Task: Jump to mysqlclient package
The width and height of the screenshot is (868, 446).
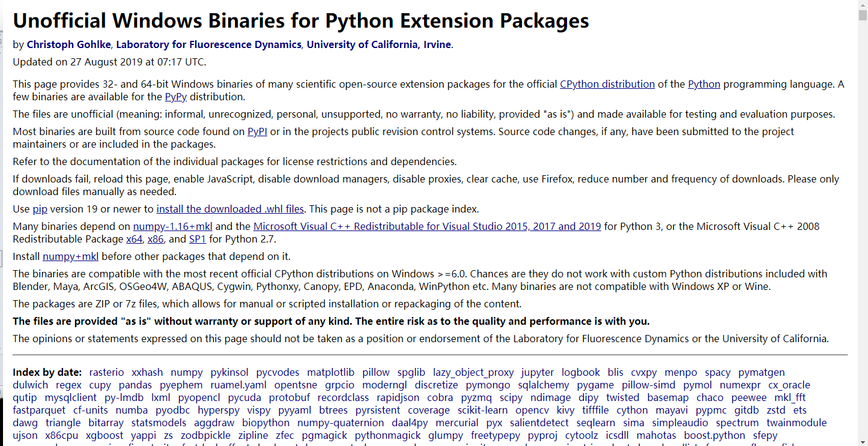Action: 71,397
